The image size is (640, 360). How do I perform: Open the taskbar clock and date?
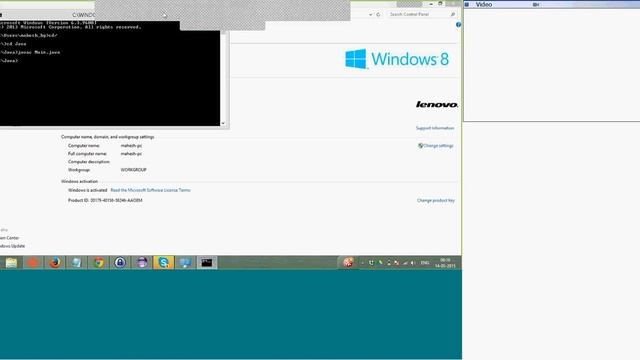[445, 263]
